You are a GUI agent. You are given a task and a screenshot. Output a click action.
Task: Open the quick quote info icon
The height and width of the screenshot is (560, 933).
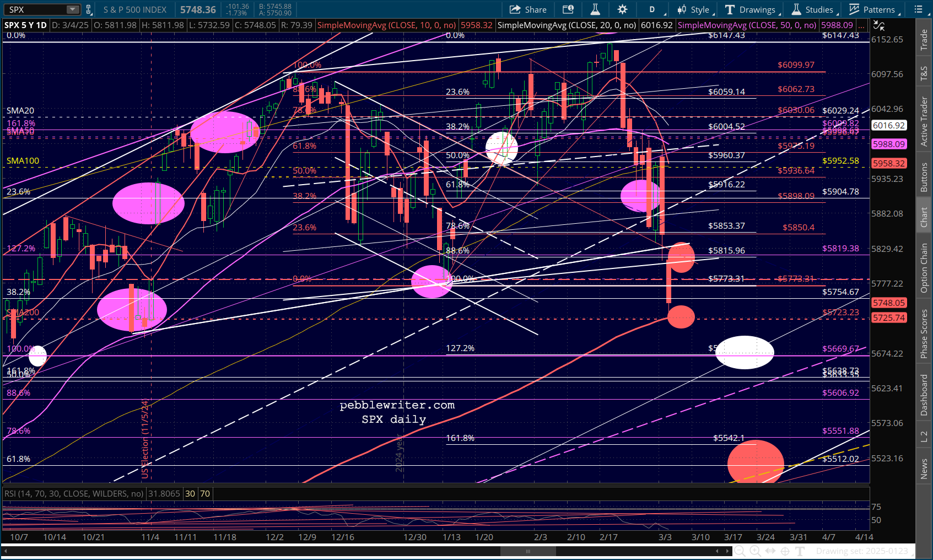pyautogui.click(x=568, y=9)
